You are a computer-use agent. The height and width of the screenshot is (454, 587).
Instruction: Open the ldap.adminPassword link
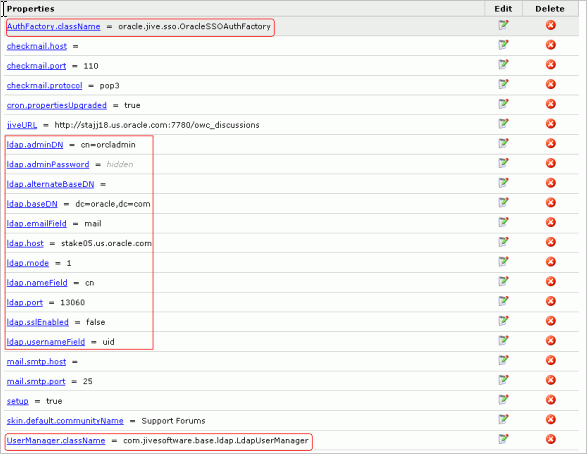click(x=48, y=165)
